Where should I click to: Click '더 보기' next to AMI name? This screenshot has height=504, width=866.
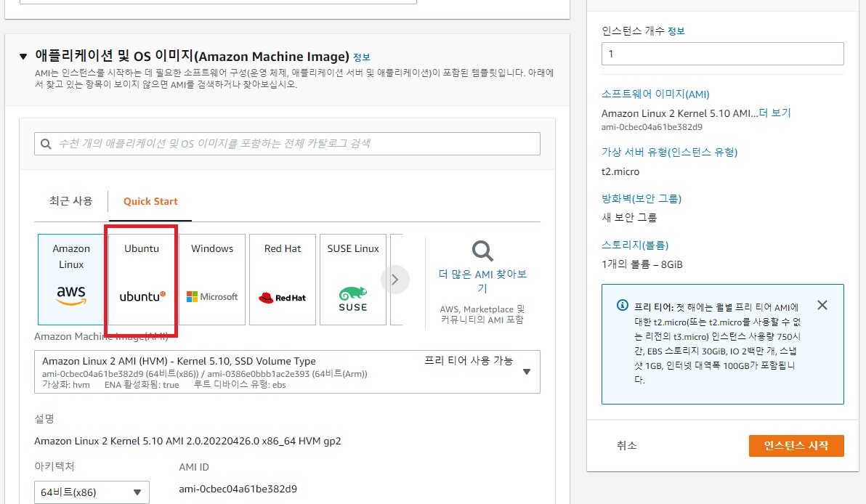coord(775,113)
